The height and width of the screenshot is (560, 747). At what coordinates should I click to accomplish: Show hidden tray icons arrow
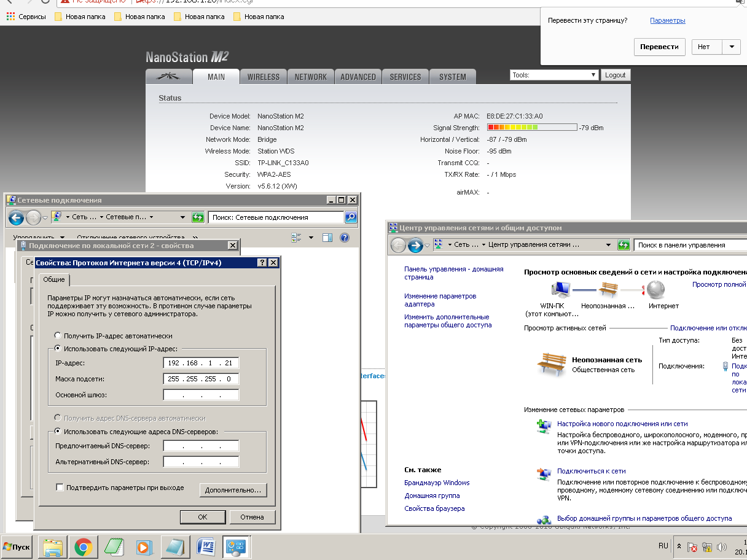[x=679, y=546]
